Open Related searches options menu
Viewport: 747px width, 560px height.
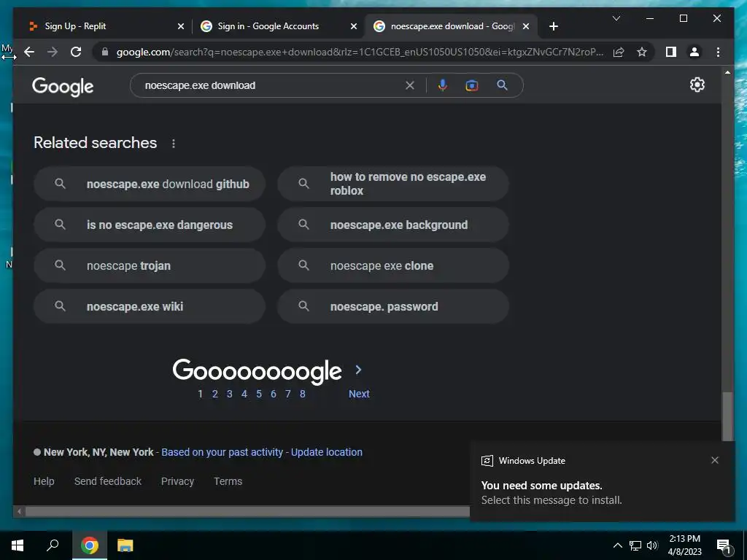pyautogui.click(x=174, y=144)
